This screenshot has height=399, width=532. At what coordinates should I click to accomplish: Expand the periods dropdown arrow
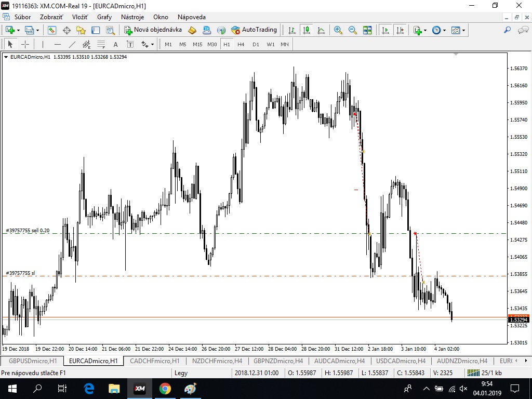tap(445, 30)
